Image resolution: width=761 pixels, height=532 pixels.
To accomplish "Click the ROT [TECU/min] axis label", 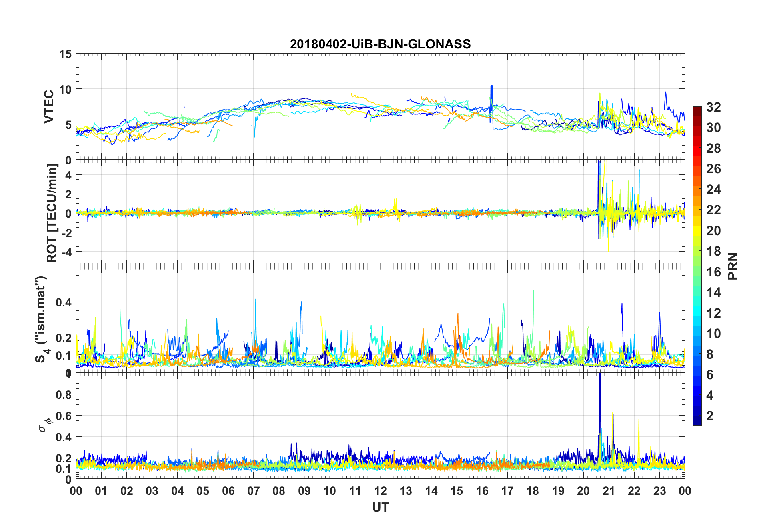I will coord(52,213).
